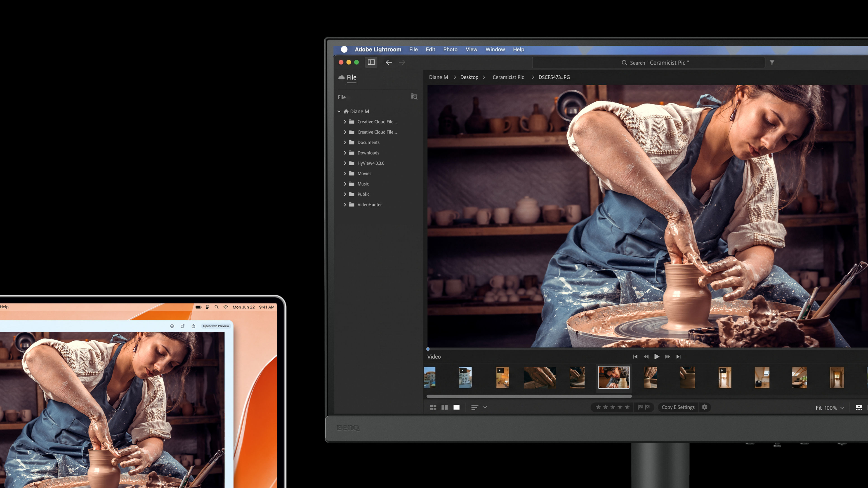Click the Fit zoom option
The width and height of the screenshot is (868, 488).
818,408
